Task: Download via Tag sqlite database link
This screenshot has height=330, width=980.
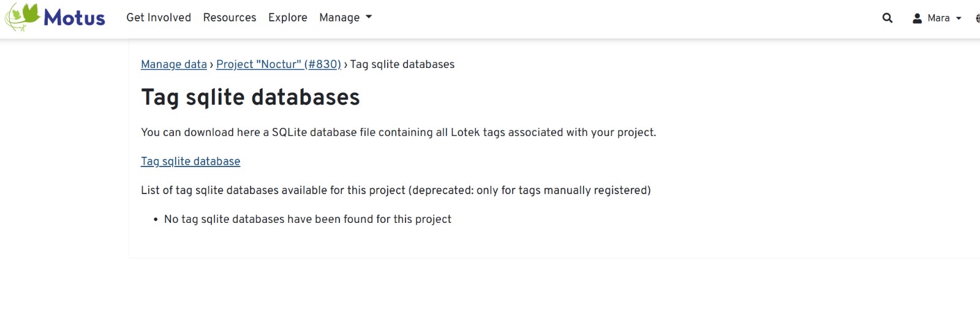Action: point(190,162)
